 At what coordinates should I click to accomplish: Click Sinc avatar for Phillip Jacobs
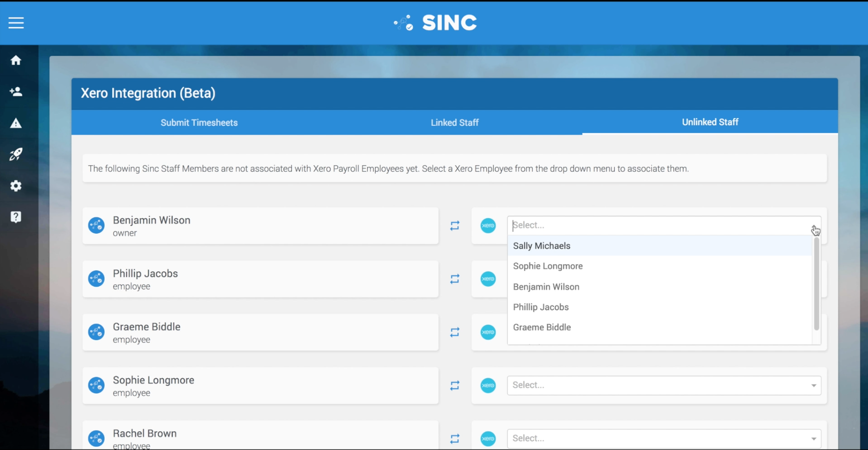coord(96,279)
